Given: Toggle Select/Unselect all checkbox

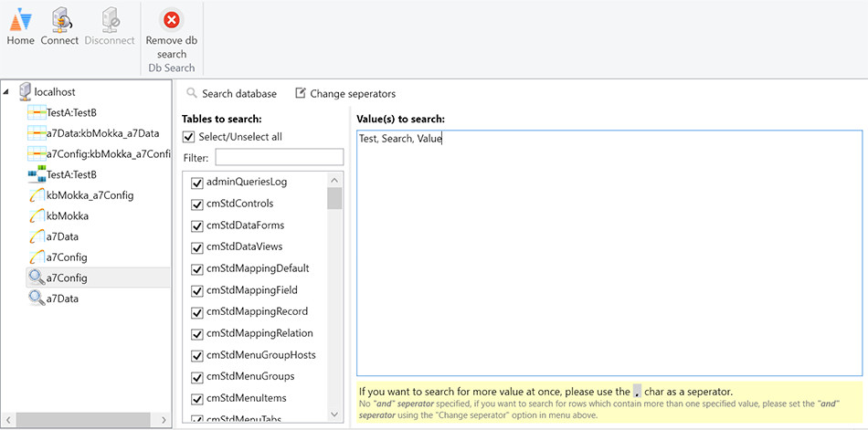Looking at the screenshot, I should point(189,137).
